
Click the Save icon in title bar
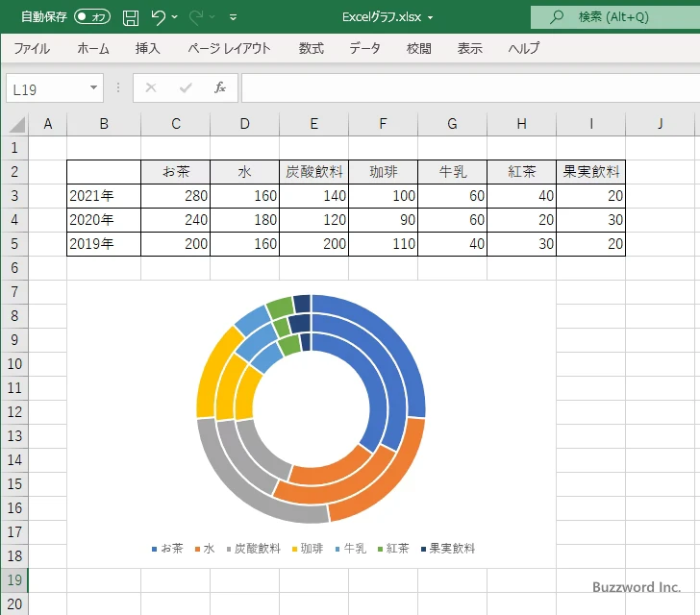pos(131,17)
